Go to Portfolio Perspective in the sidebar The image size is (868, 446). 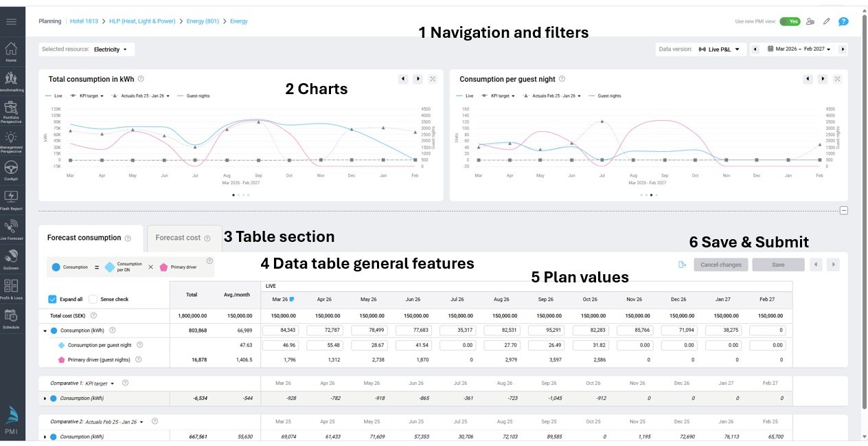point(12,111)
